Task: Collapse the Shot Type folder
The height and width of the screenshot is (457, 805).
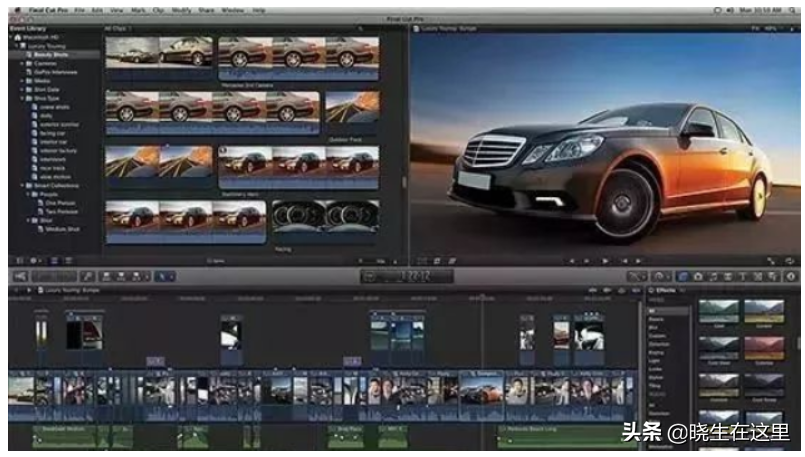Action: (24, 99)
